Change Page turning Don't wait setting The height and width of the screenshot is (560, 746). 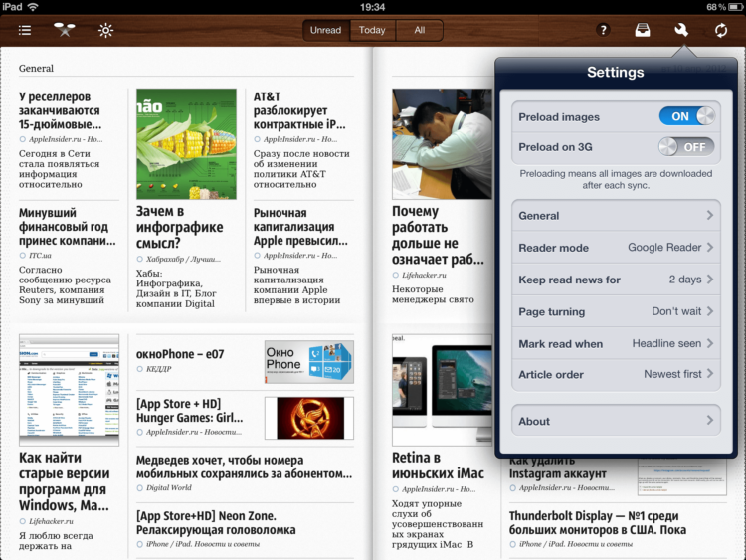(x=616, y=311)
